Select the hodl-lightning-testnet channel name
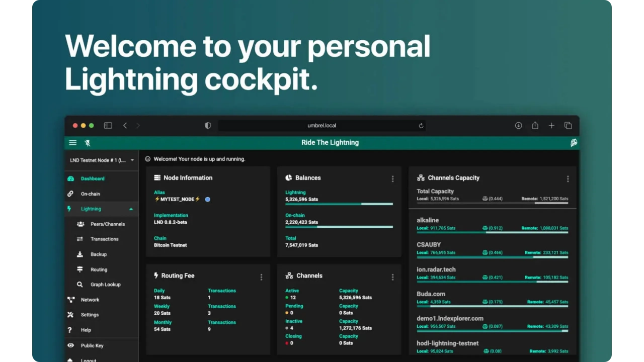Viewport: 644px width, 362px height. point(448,343)
